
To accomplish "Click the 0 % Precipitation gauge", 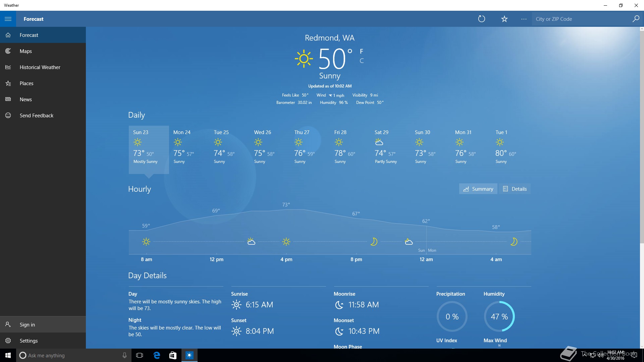I will pyautogui.click(x=452, y=316).
